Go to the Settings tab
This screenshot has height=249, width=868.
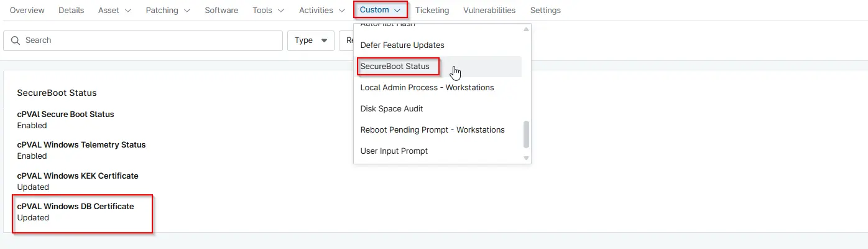(x=545, y=11)
